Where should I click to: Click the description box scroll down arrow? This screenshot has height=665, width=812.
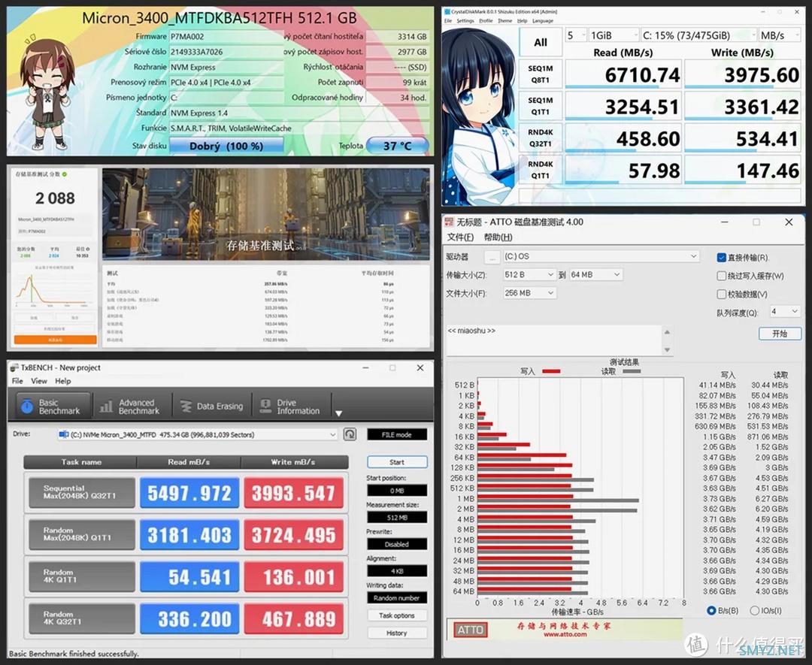point(667,350)
